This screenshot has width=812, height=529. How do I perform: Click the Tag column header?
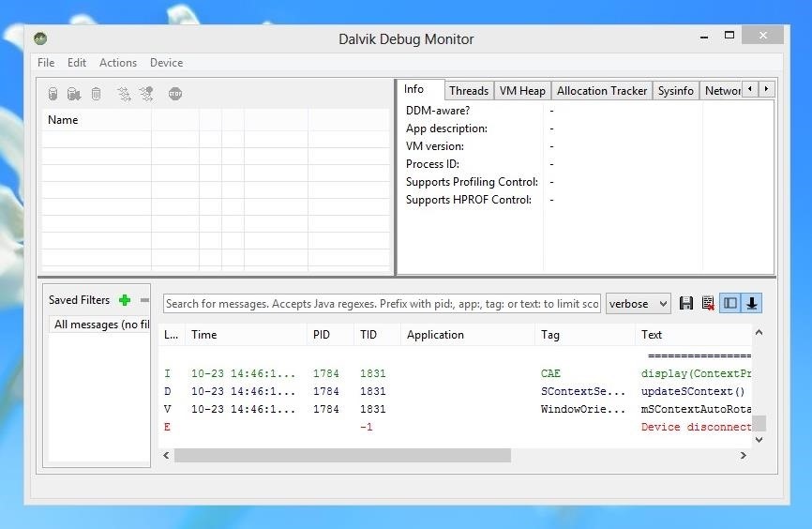[x=585, y=335]
